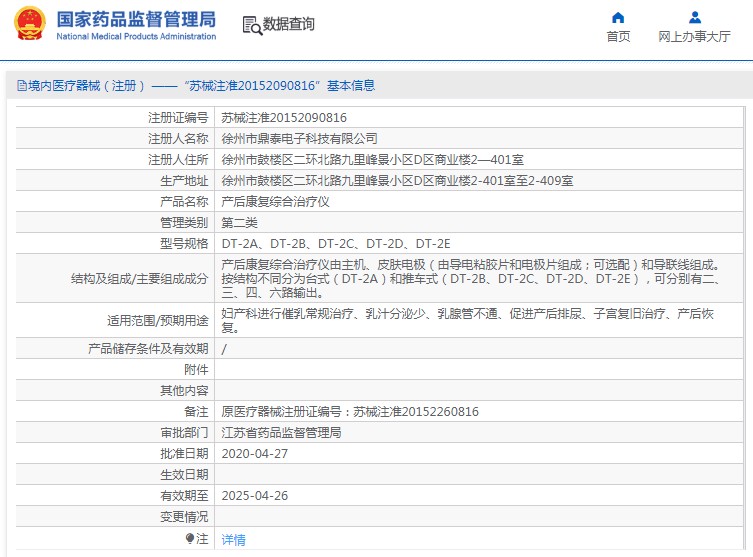753x557 pixels.
Task: Select the 有效期至 label
Action: click(184, 496)
